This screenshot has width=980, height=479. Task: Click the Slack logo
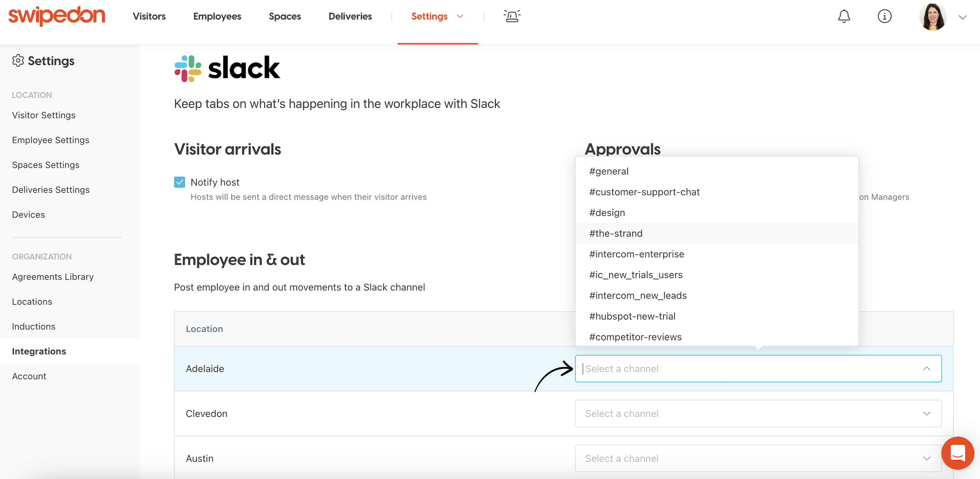pyautogui.click(x=227, y=68)
